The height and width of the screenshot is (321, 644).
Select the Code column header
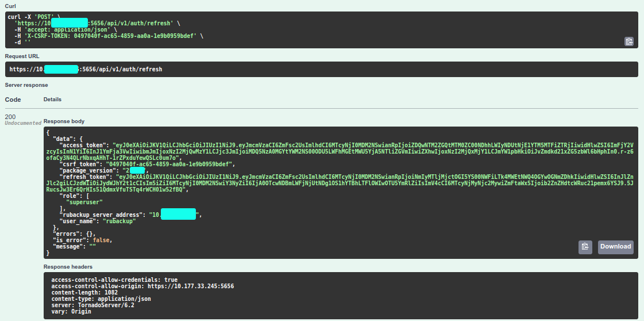coord(13,100)
